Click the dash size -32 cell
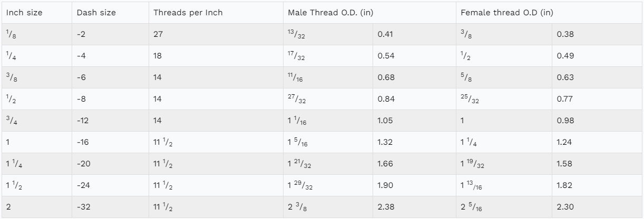The height and width of the screenshot is (219, 644). point(84,207)
